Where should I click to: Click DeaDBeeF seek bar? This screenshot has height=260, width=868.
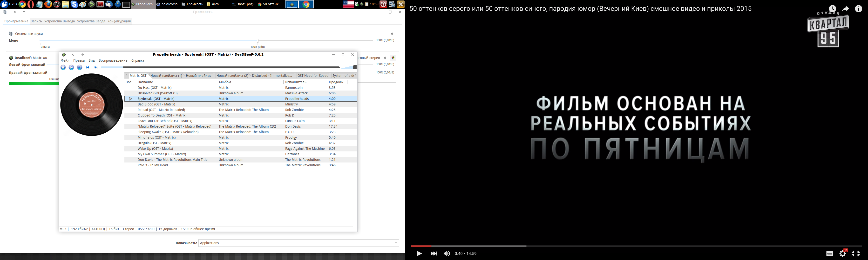(220, 68)
